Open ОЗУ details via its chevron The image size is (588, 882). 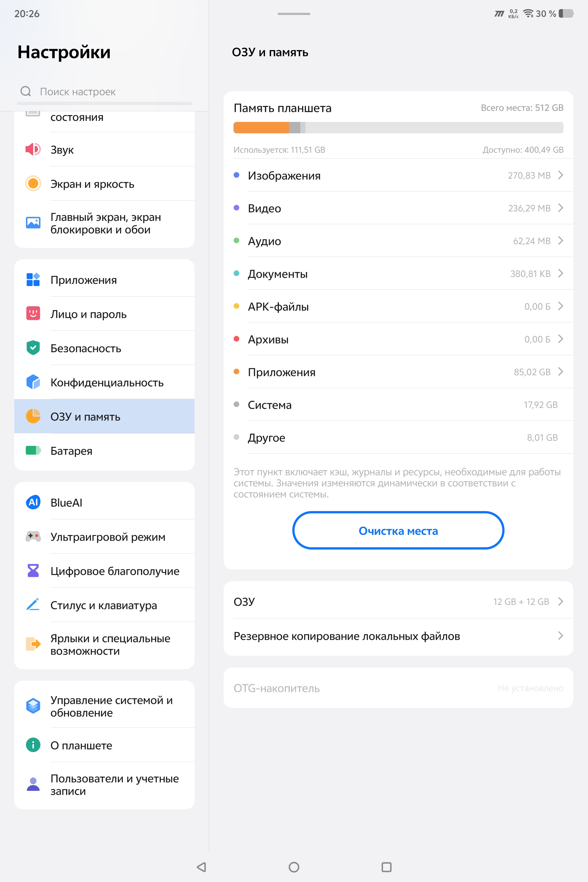(560, 601)
